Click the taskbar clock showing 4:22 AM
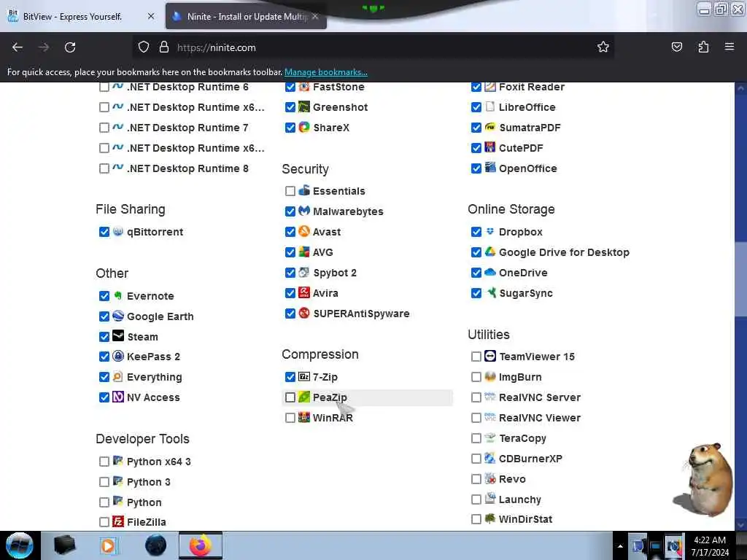Image resolution: width=747 pixels, height=560 pixels. point(710,546)
